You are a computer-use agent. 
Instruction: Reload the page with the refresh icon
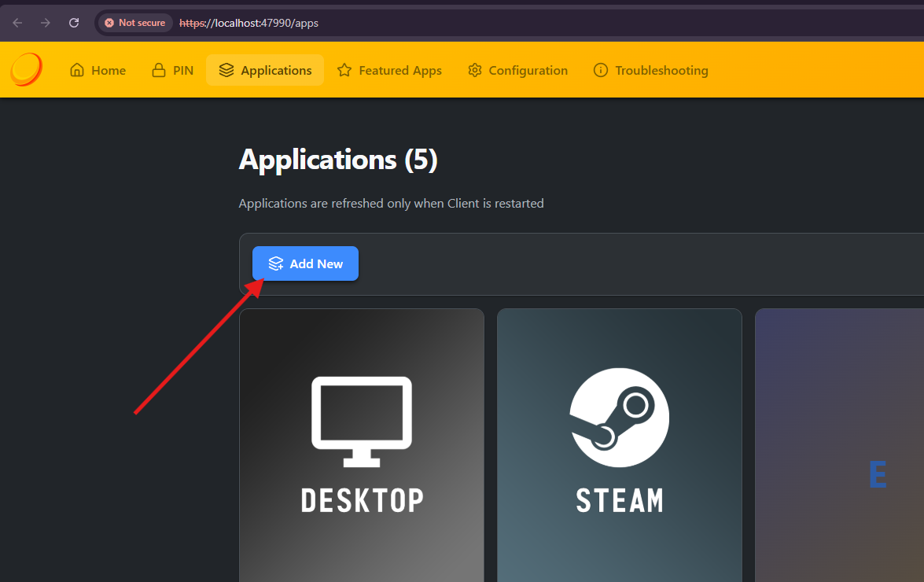point(74,22)
